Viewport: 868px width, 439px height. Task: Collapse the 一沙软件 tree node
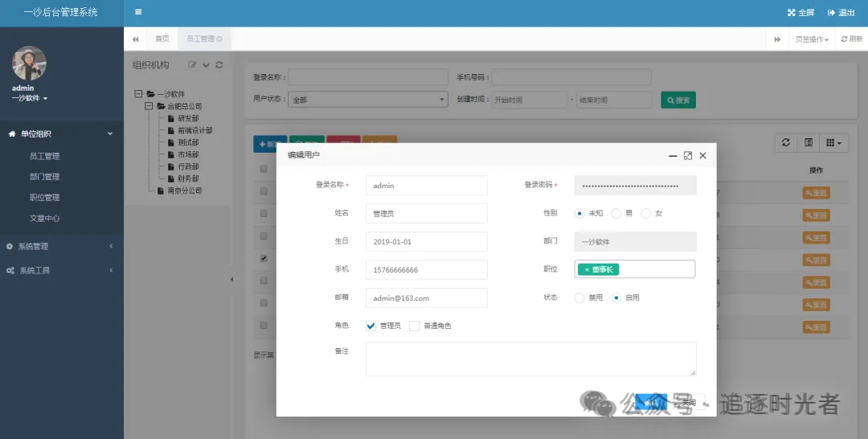click(138, 94)
